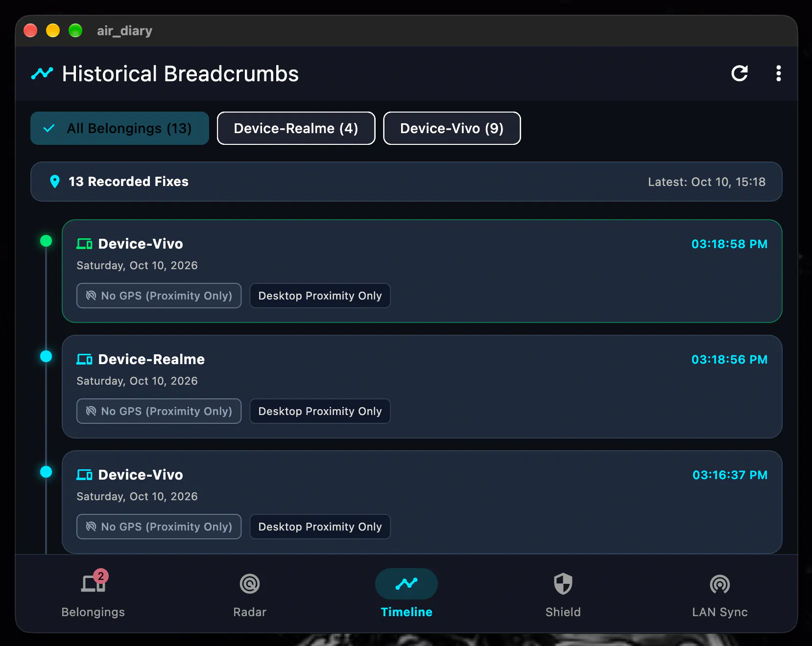Viewport: 812px width, 646px height.
Task: Click the device icon on the 03:16:37 PM card
Action: pyautogui.click(x=84, y=475)
